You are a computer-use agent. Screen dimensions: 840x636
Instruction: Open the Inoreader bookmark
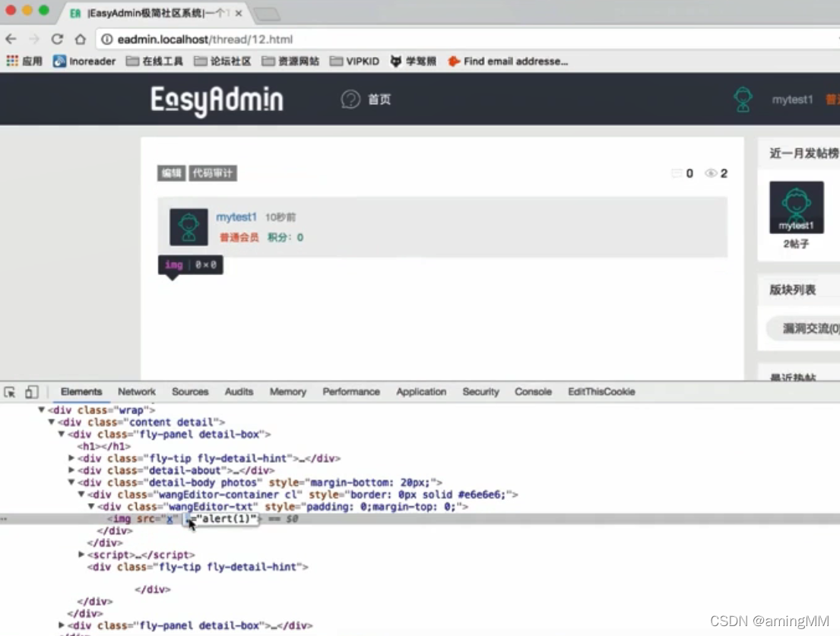pos(84,61)
